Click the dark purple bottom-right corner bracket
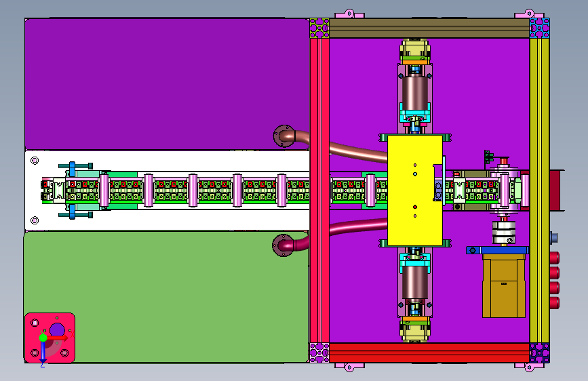This screenshot has height=381, width=588. pyautogui.click(x=539, y=353)
